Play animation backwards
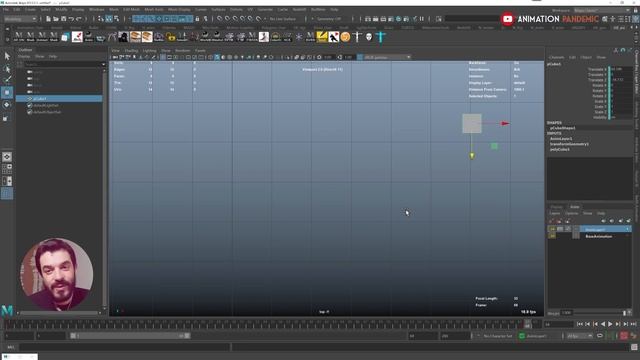This screenshot has width=640, height=360. (603, 324)
